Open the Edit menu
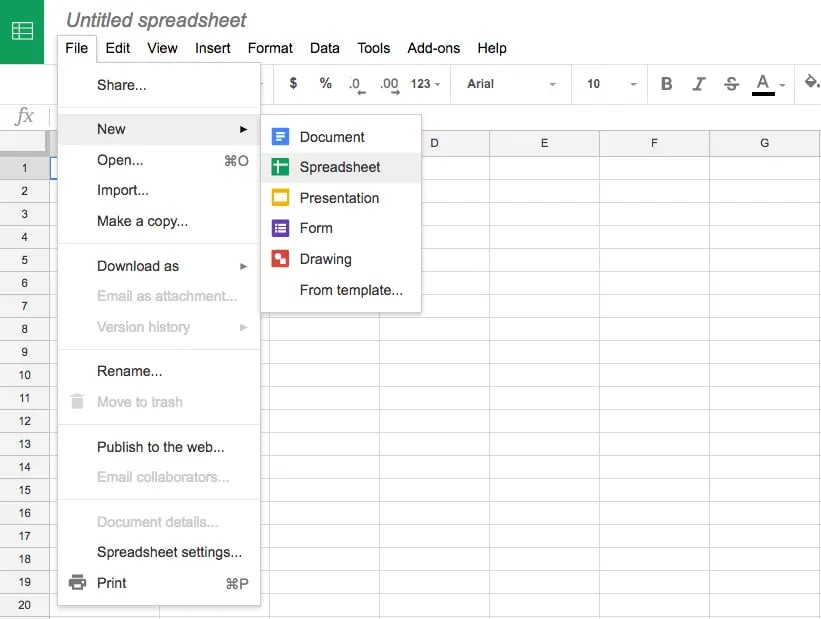The height and width of the screenshot is (619, 821). pos(118,48)
